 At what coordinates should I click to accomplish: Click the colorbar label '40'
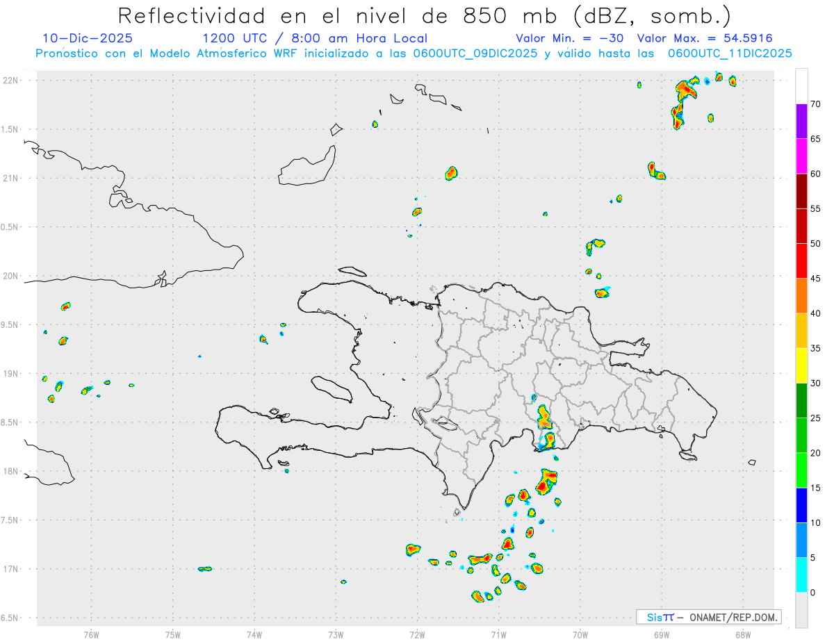(x=816, y=313)
